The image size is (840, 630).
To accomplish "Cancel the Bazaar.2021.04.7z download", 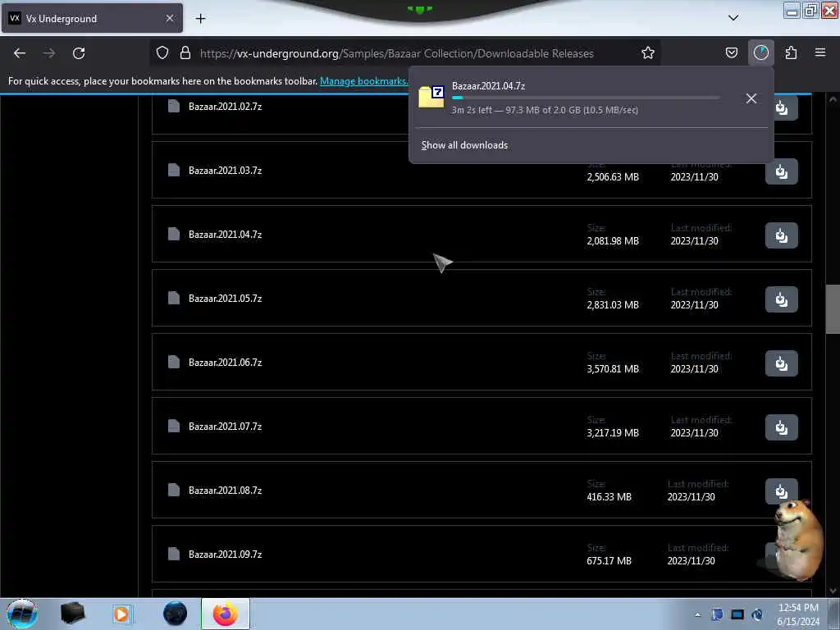I will coord(751,98).
